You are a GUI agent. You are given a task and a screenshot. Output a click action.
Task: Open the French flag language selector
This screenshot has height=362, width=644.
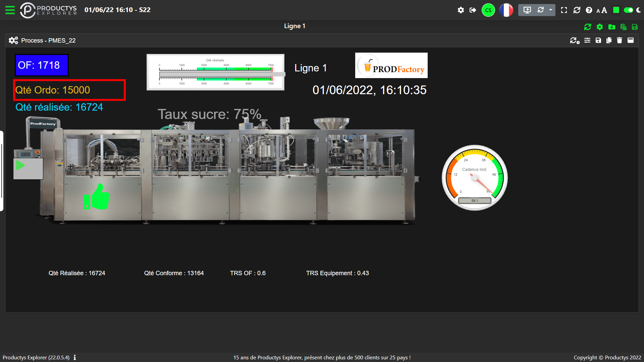(506, 10)
